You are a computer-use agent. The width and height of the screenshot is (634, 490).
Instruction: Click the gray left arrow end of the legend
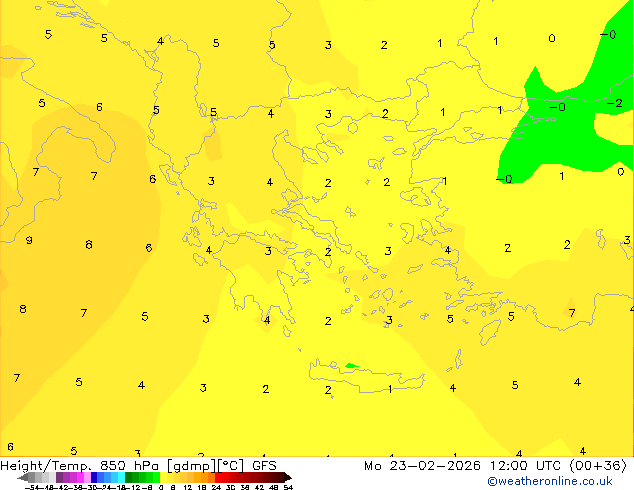click(x=23, y=477)
